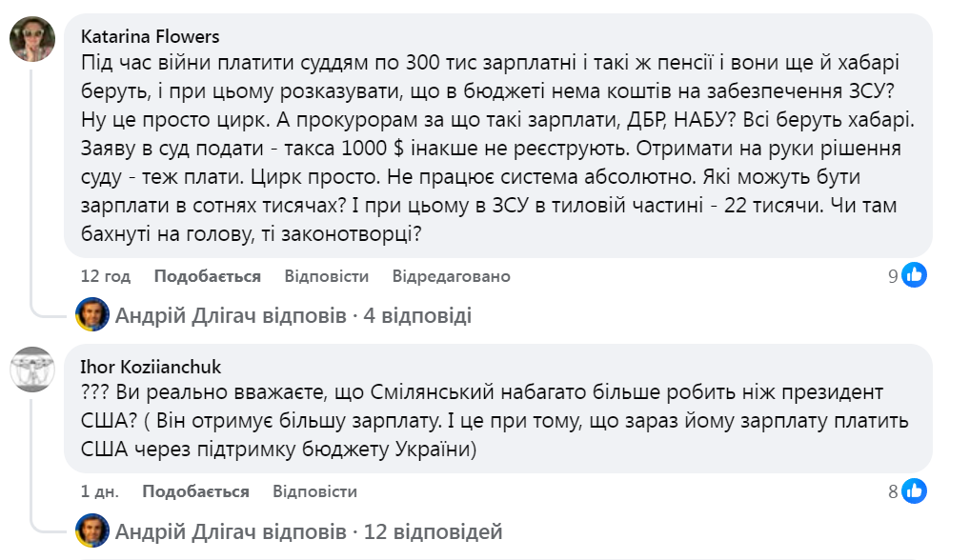Click Katarina Flowers' profile avatar
This screenshot has height=560, width=970.
click(32, 42)
